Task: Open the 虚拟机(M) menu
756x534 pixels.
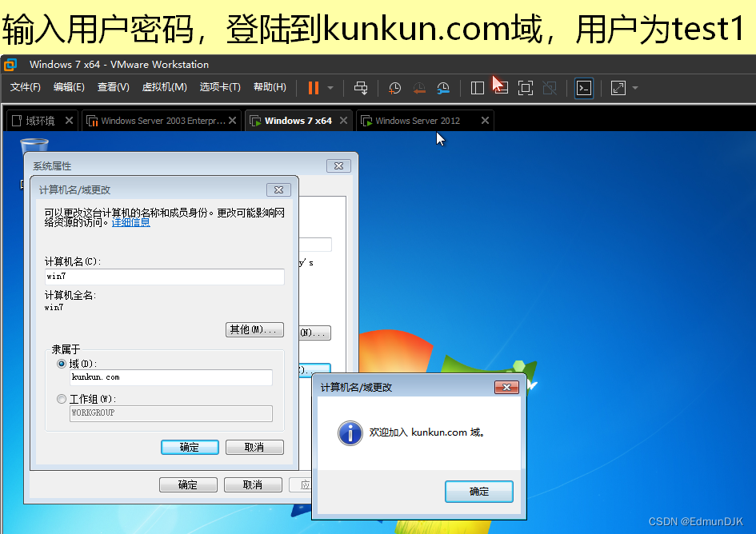Action: pos(164,88)
